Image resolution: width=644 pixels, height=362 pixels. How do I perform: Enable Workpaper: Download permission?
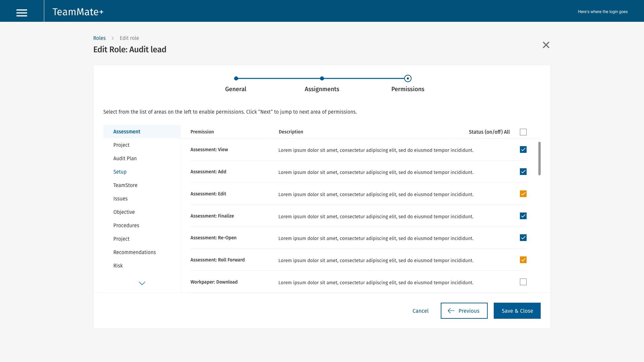coord(523,282)
